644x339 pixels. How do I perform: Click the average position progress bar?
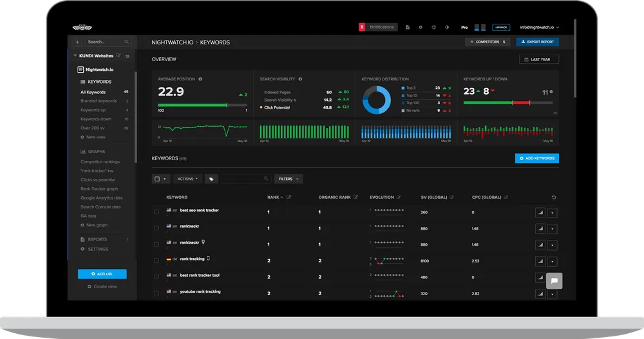coord(202,105)
